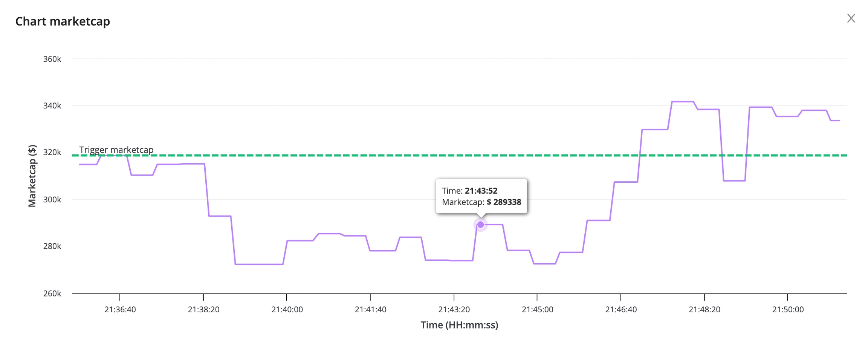Viewport: 868px width, 356px height.
Task: Click the 21:40:00 tick label
Action: [x=287, y=310]
